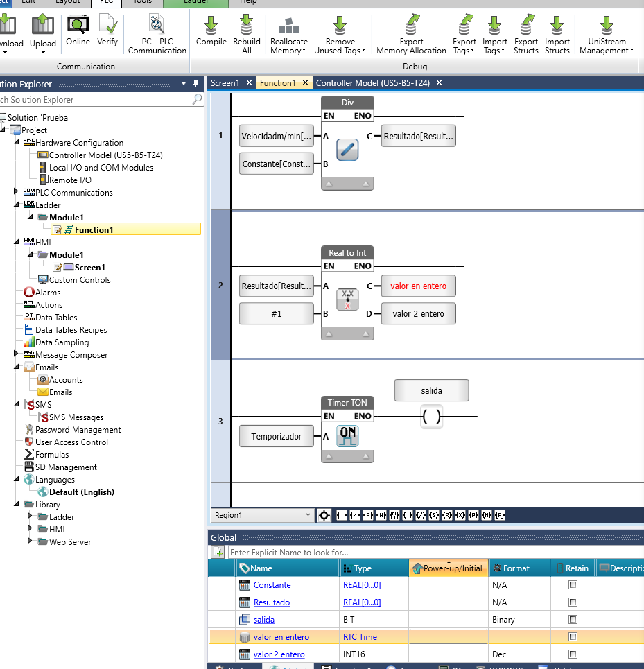Open Export Memory Allocation
644x669 pixels.
point(411,33)
